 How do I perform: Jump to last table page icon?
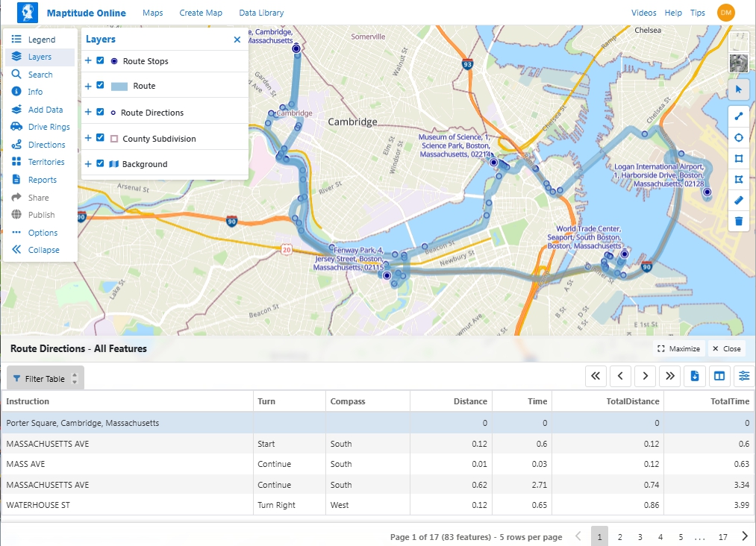click(x=670, y=376)
